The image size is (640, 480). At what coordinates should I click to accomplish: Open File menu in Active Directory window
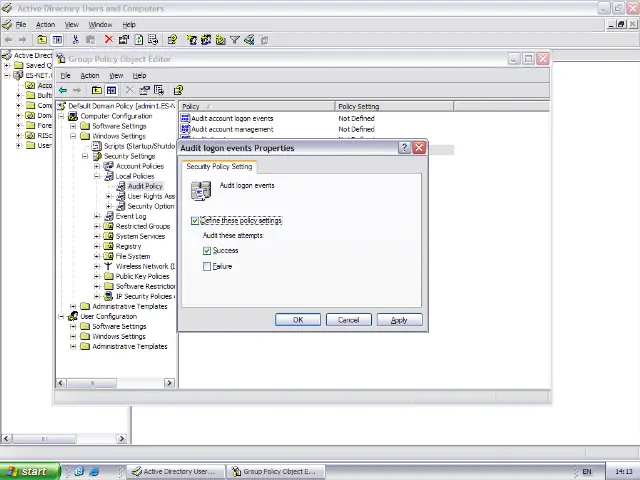click(21, 24)
